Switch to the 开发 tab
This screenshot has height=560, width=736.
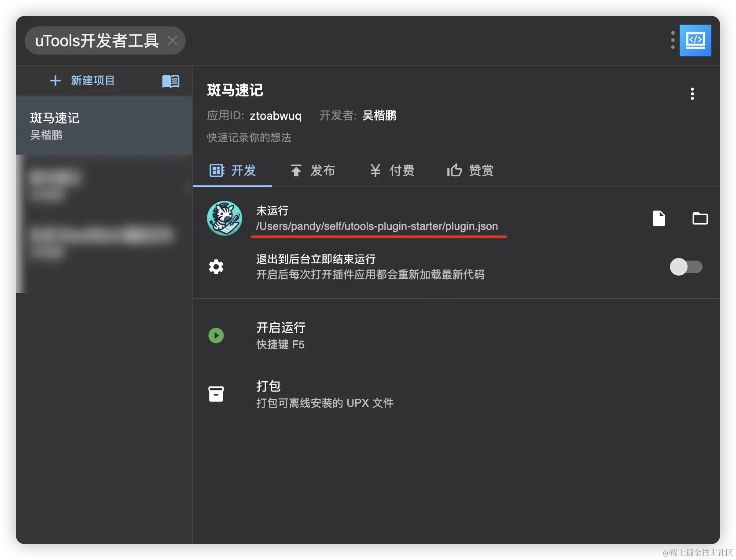(x=232, y=170)
